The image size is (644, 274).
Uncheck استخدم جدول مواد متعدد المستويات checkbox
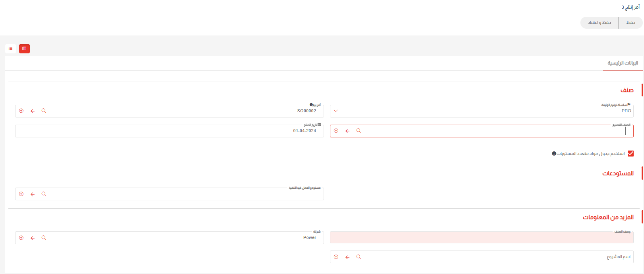pos(630,154)
